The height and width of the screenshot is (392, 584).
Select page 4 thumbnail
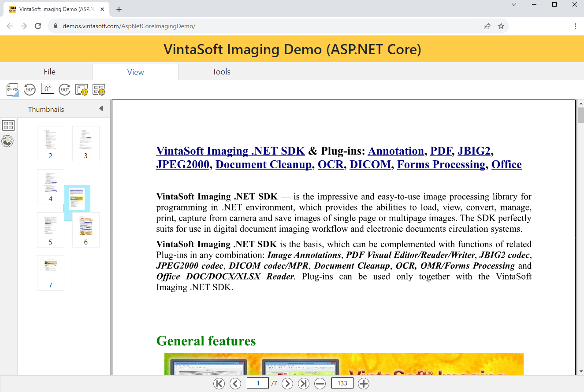pyautogui.click(x=51, y=186)
